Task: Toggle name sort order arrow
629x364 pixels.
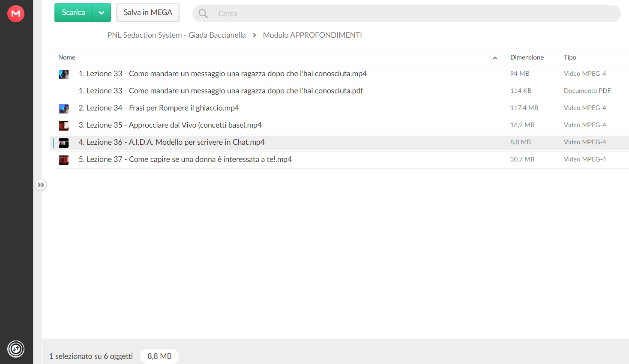Action: pos(495,58)
